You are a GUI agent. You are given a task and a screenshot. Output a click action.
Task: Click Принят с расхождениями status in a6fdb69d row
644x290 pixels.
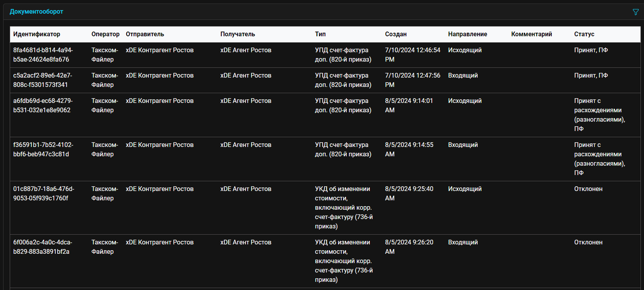point(600,115)
